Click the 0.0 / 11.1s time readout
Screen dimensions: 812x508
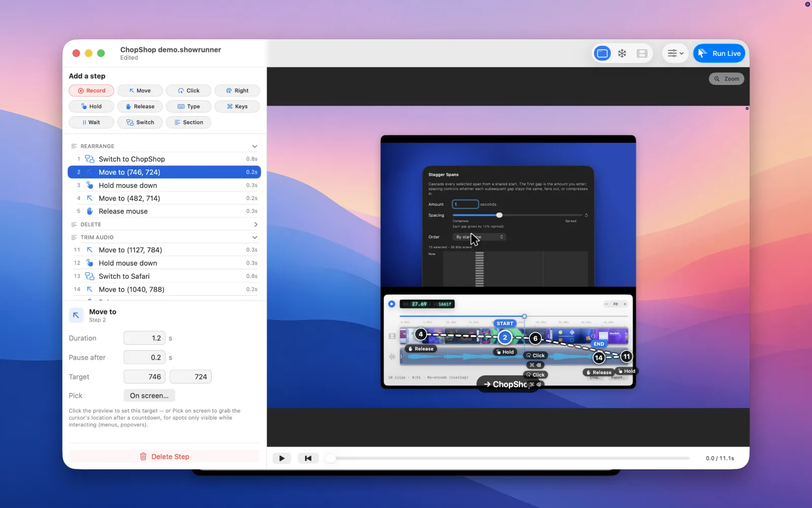[x=720, y=458]
